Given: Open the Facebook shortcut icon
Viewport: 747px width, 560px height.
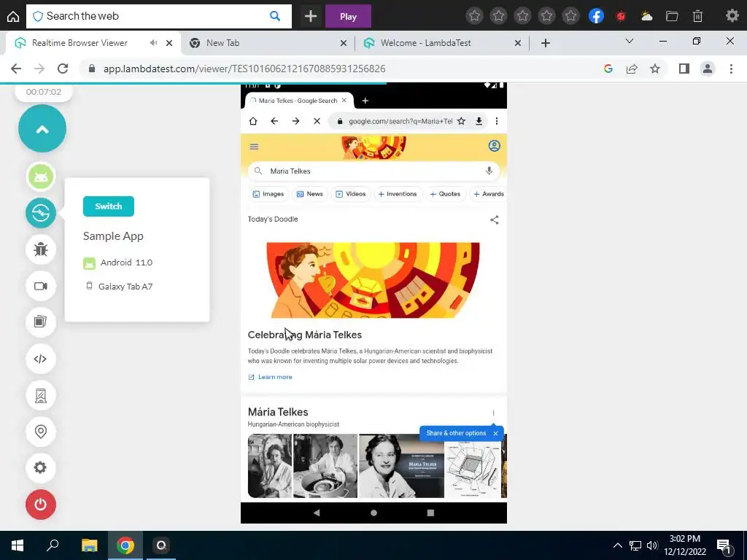Looking at the screenshot, I should pyautogui.click(x=597, y=16).
